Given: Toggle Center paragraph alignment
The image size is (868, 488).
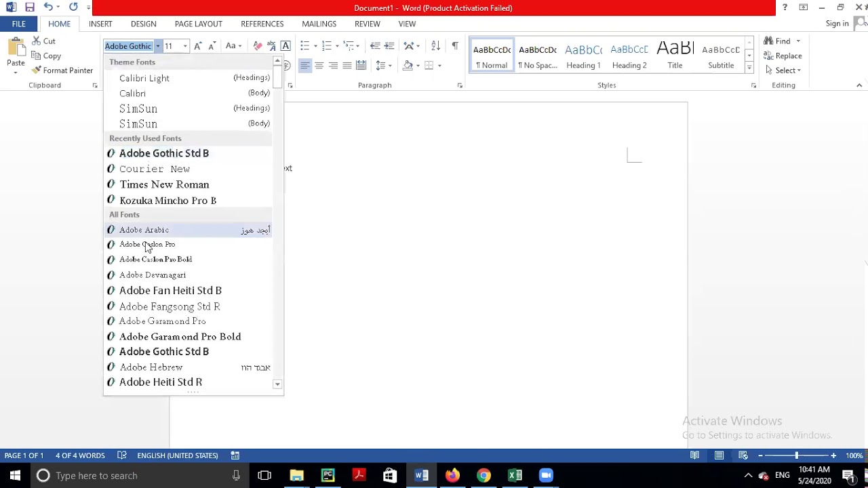Looking at the screenshot, I should click(x=319, y=66).
